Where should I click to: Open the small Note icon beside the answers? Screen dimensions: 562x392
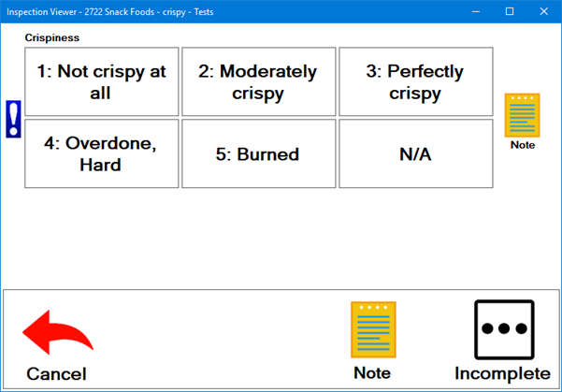point(523,115)
